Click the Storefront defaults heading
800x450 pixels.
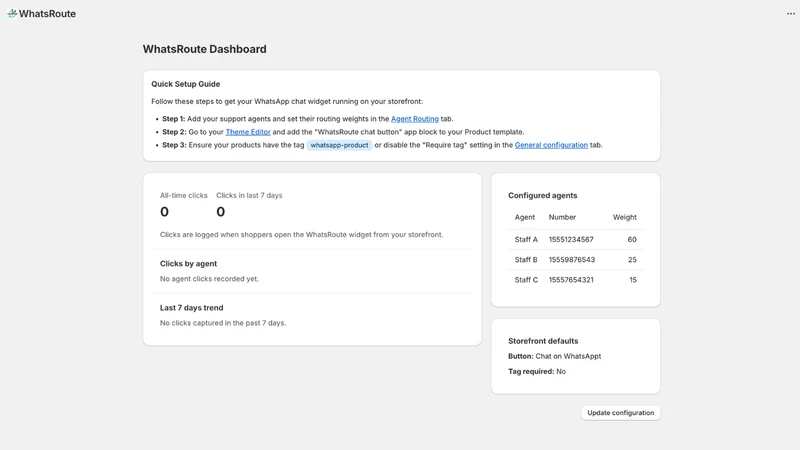543,341
